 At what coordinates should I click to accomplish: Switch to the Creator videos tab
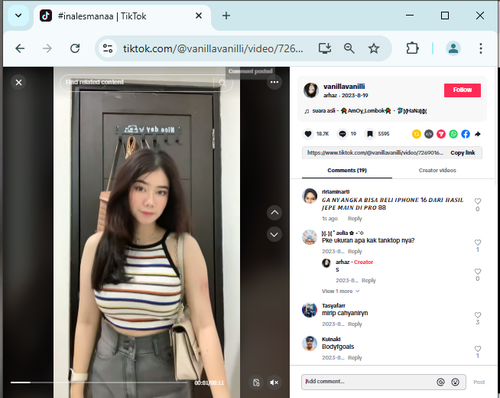(x=437, y=170)
